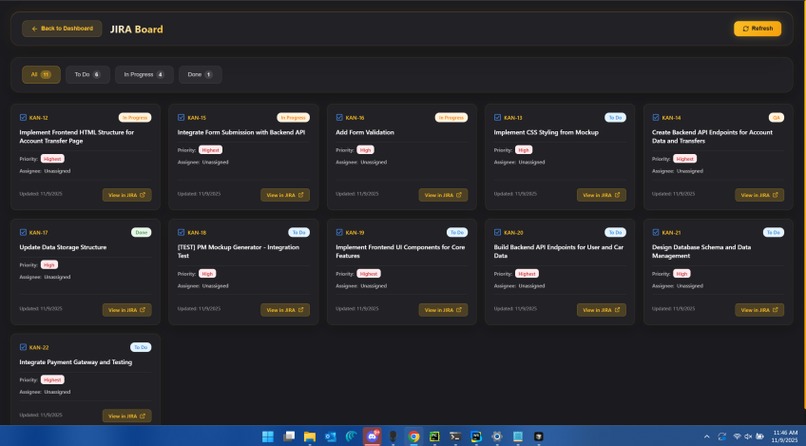Viewport: 806px width, 446px height.
Task: Click Highest priority badge on KAN-12
Action: (52, 159)
